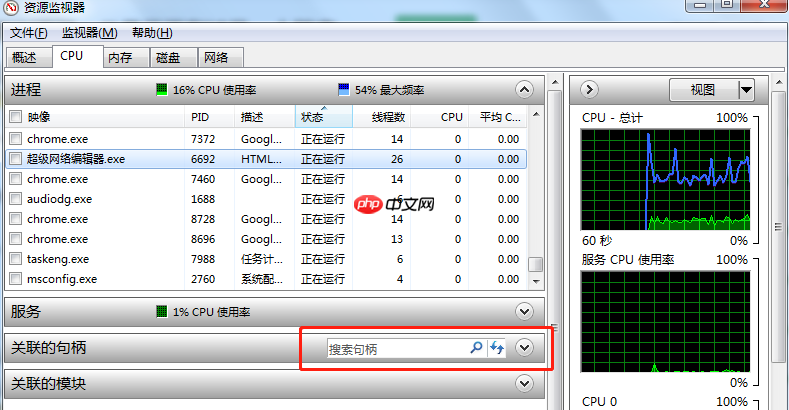Check the taskeng.exe checkbox
This screenshot has height=410, width=789.
(x=16, y=259)
